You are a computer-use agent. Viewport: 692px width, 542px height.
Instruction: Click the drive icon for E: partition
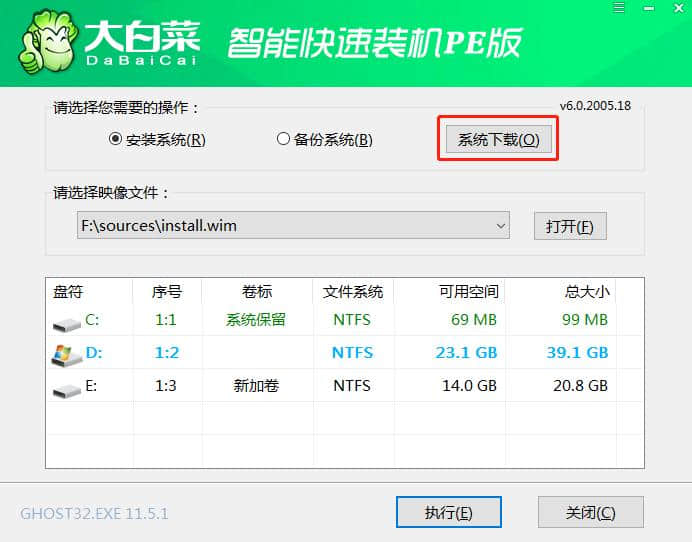66,391
